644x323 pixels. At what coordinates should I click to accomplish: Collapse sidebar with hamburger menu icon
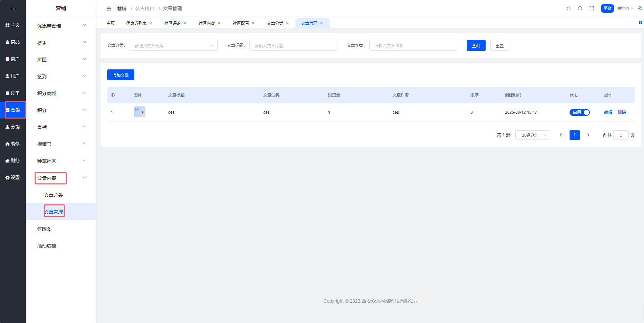click(109, 8)
